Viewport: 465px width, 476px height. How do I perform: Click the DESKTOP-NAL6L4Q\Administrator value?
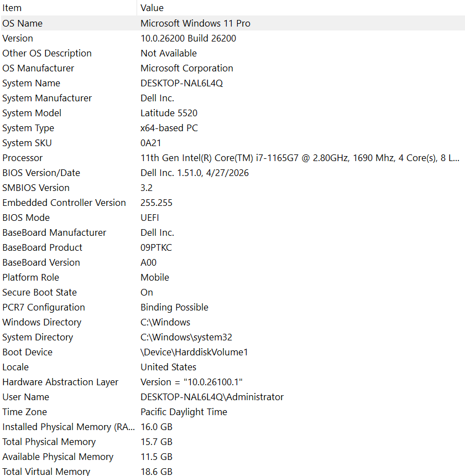point(212,397)
